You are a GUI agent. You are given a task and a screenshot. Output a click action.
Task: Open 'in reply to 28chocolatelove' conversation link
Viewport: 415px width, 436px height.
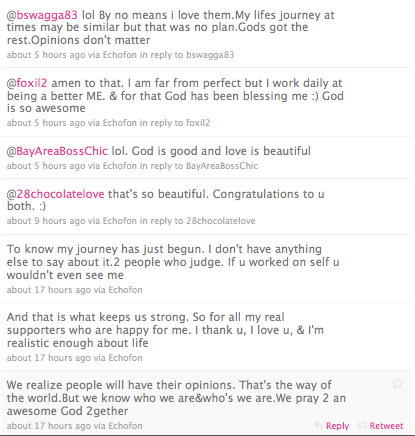pyautogui.click(x=197, y=221)
